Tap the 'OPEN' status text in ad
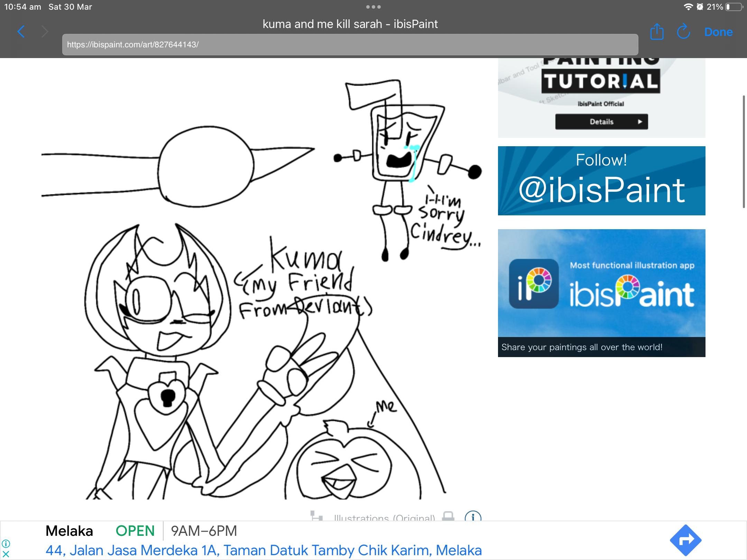747x560 pixels. [135, 531]
